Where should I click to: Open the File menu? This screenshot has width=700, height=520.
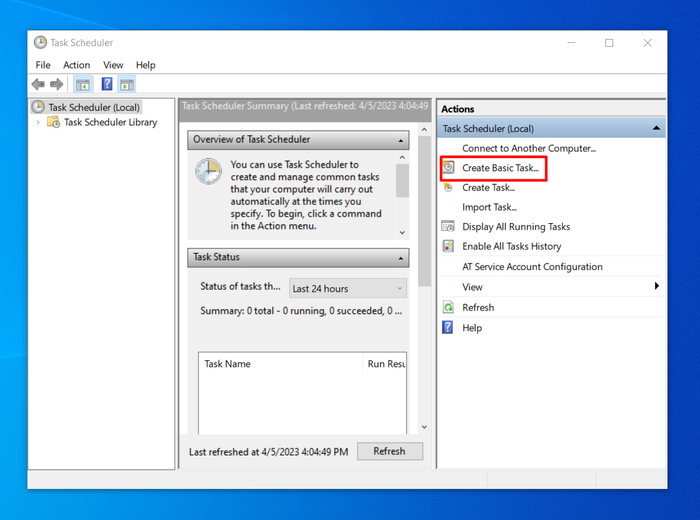click(43, 65)
